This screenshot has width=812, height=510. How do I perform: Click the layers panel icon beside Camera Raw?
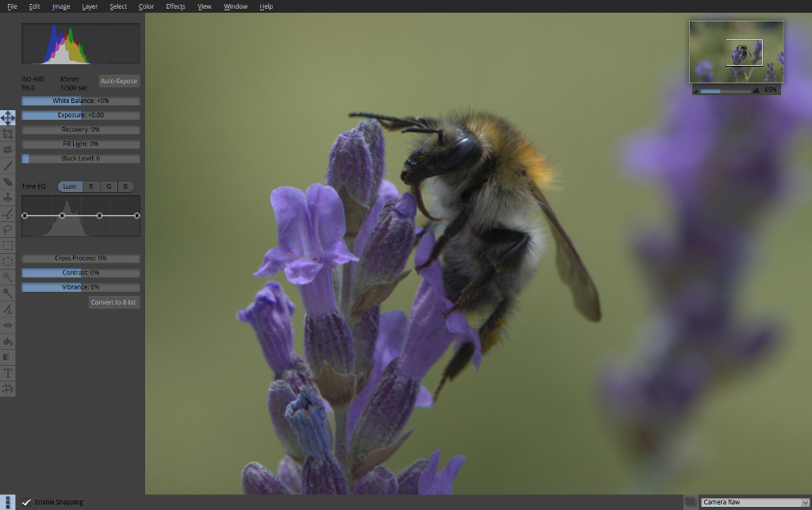point(690,502)
